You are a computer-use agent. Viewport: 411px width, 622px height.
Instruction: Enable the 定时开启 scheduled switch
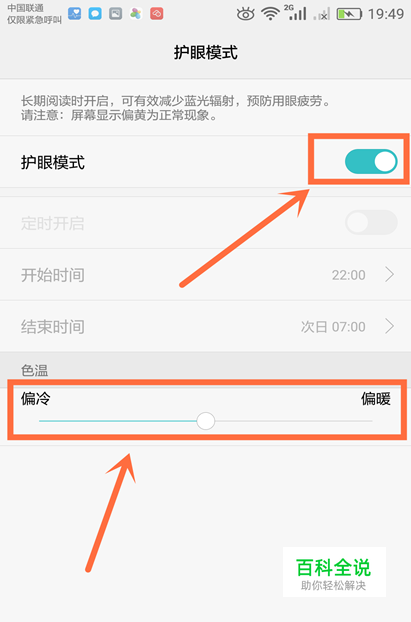371,223
